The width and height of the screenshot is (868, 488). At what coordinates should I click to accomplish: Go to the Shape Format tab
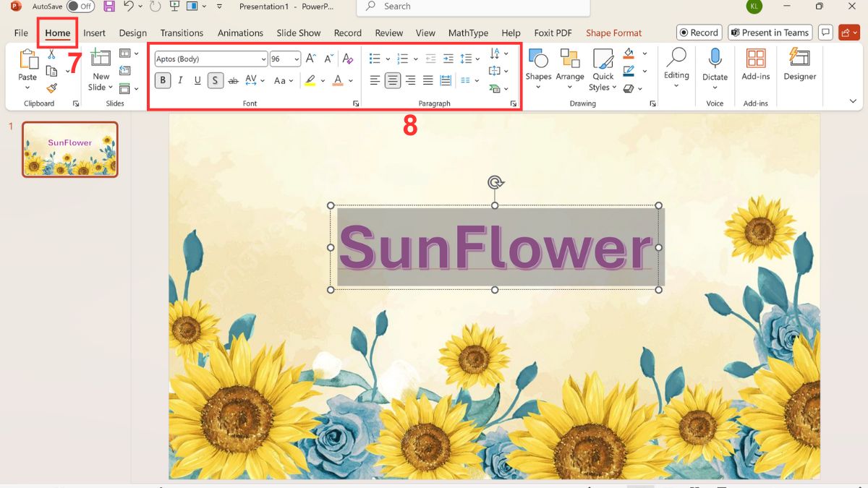[x=613, y=33]
